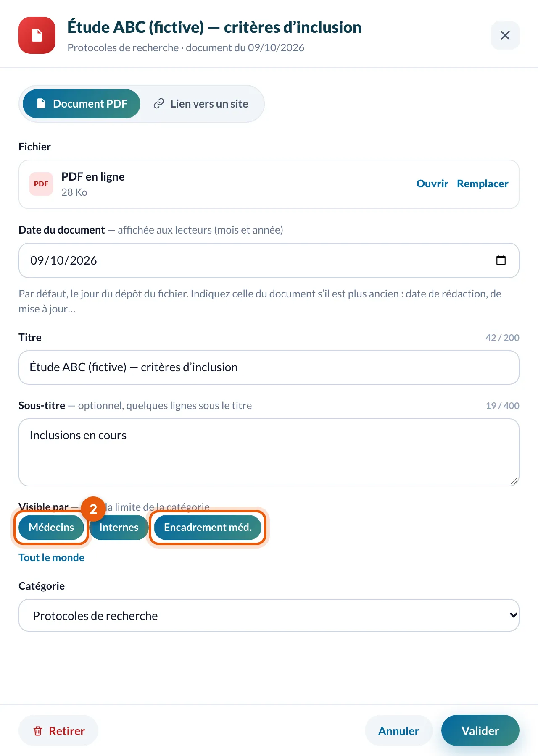Open the online PDF with Ouvrir

(432, 184)
